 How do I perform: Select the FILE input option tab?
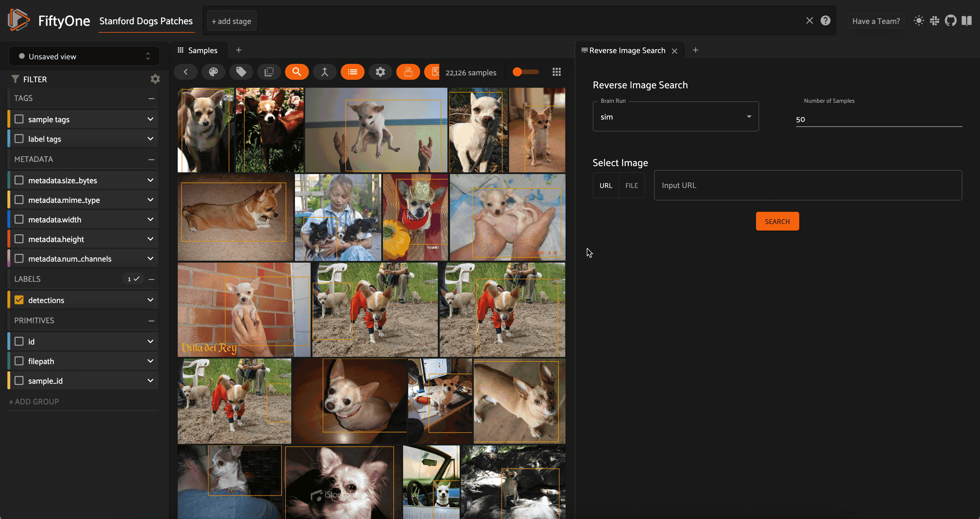pyautogui.click(x=631, y=185)
